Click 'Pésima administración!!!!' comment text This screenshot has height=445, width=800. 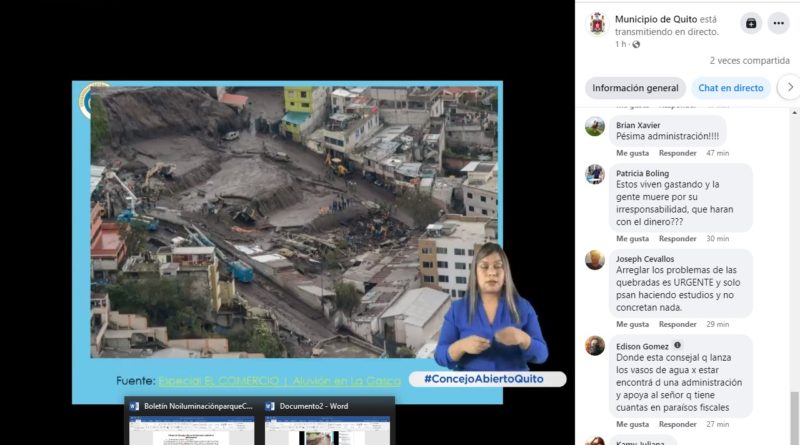667,136
